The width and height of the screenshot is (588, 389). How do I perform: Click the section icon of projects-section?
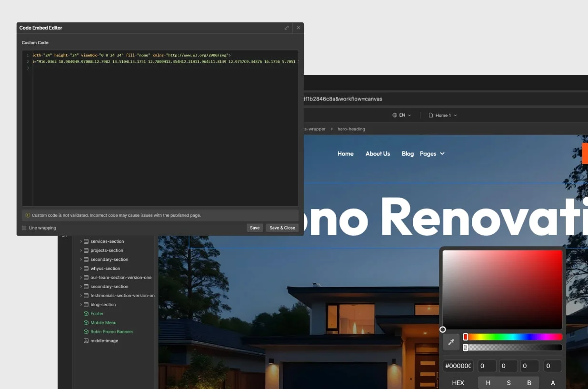click(86, 250)
